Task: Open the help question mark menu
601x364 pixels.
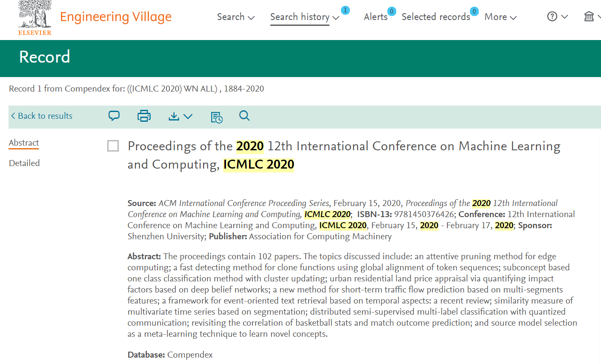Action: pyautogui.click(x=552, y=17)
